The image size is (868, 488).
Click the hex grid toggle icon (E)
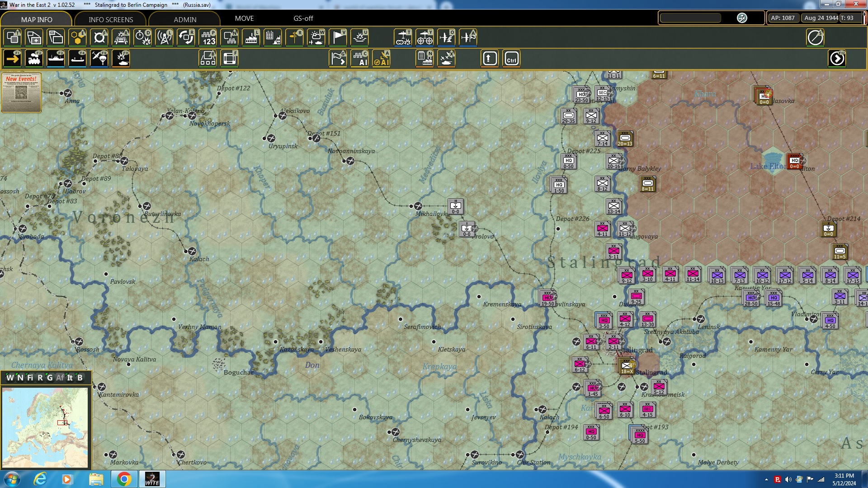(77, 37)
